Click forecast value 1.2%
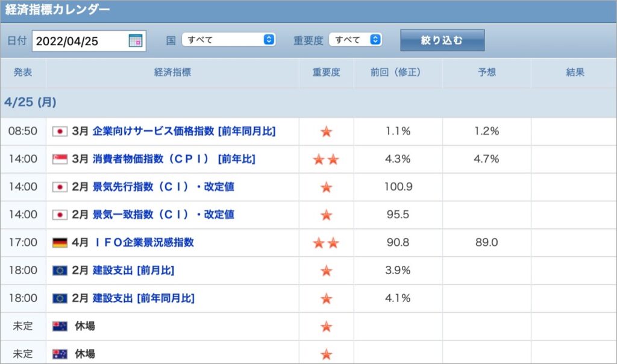This screenshot has height=364, width=617. pos(487,131)
